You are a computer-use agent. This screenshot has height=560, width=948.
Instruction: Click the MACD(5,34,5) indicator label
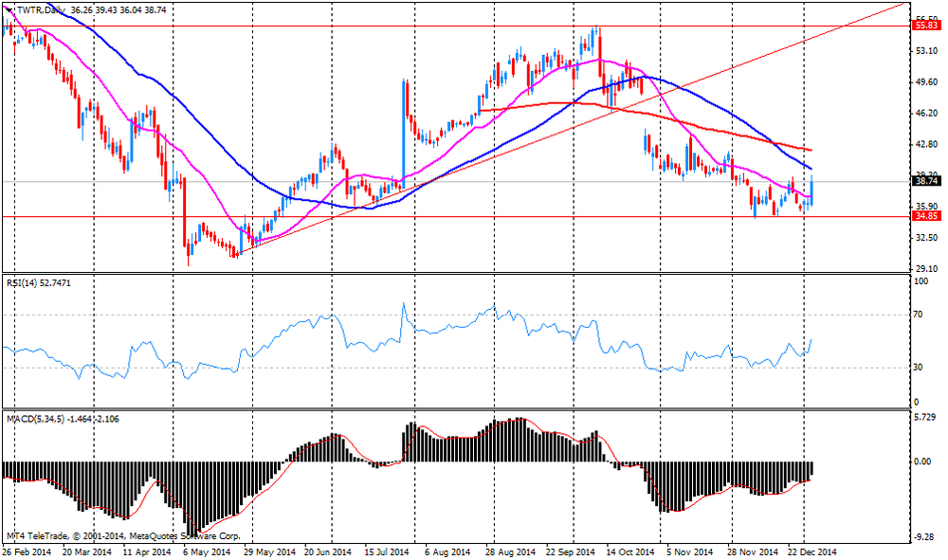(x=36, y=418)
